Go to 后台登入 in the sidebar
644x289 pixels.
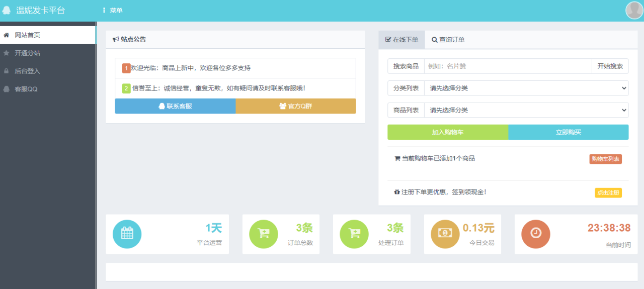tap(27, 71)
